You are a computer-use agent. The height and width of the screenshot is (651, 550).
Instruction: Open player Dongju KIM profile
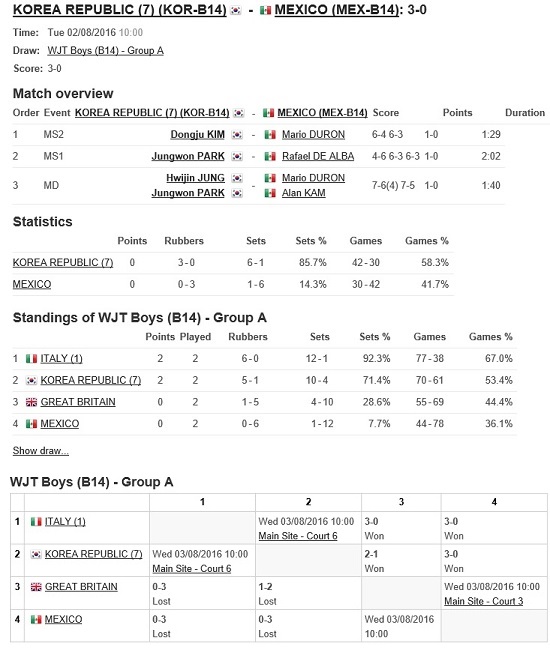point(198,135)
